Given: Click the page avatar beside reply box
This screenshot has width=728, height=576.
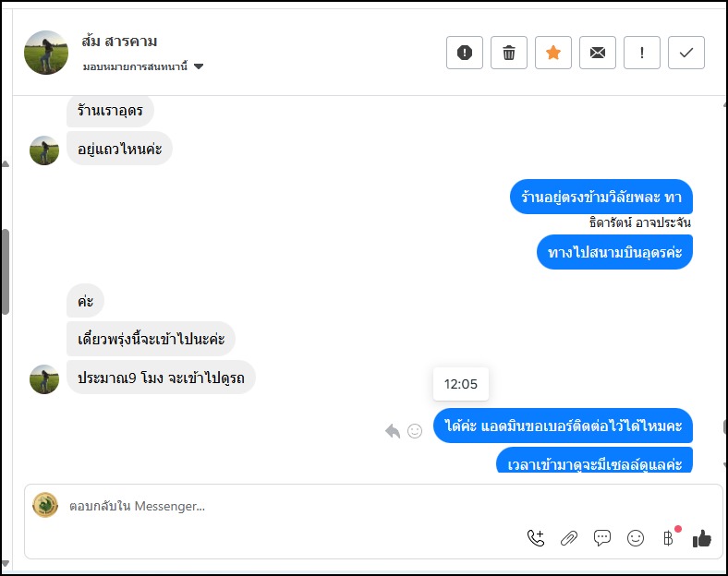Looking at the screenshot, I should (x=45, y=505).
